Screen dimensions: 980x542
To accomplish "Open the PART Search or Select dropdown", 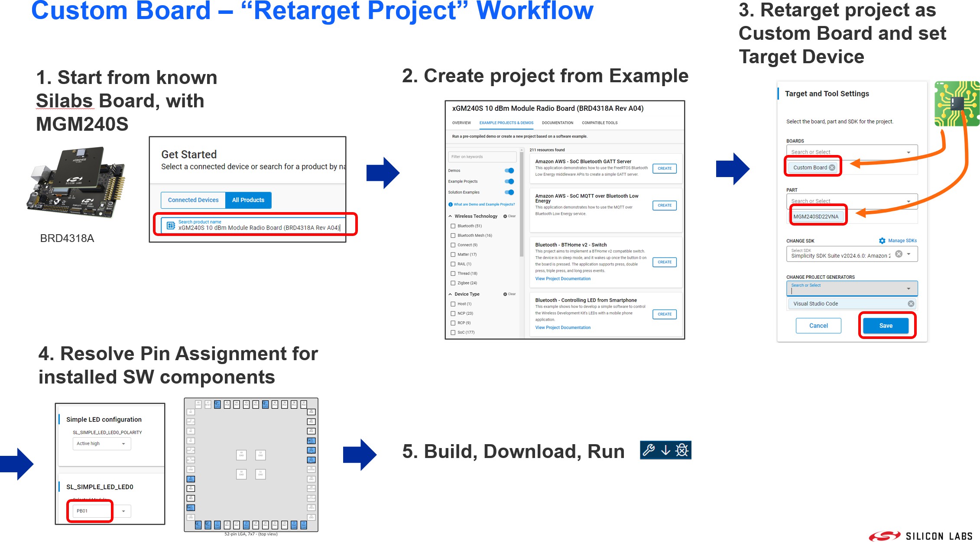I will tap(852, 201).
